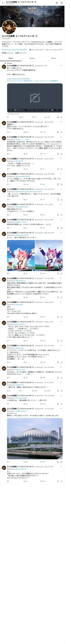
Task: Open the kakuyomu.jp profile link
Action: [x=16, y=50]
